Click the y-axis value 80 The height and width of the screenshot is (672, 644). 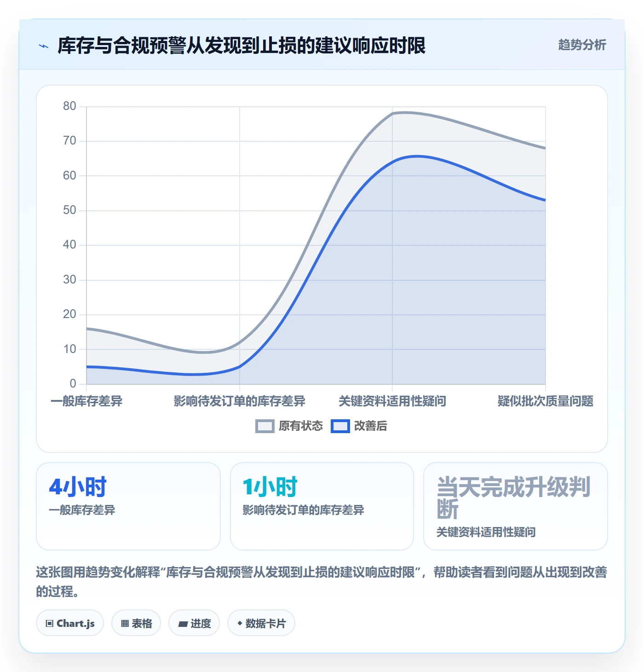point(69,106)
